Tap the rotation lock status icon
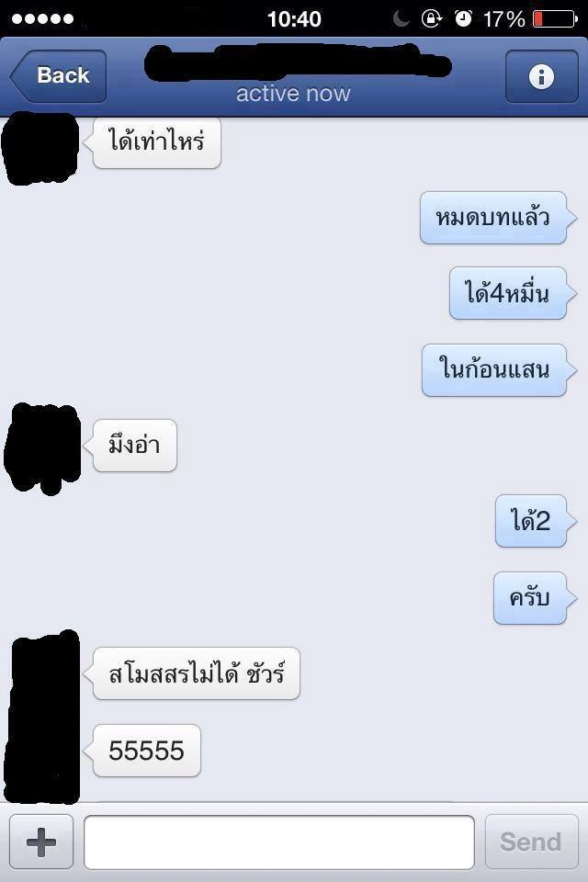588x882 pixels. coord(432,18)
